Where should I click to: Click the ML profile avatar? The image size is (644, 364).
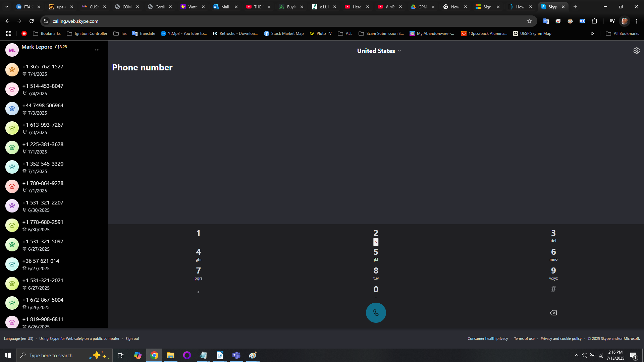pyautogui.click(x=12, y=50)
